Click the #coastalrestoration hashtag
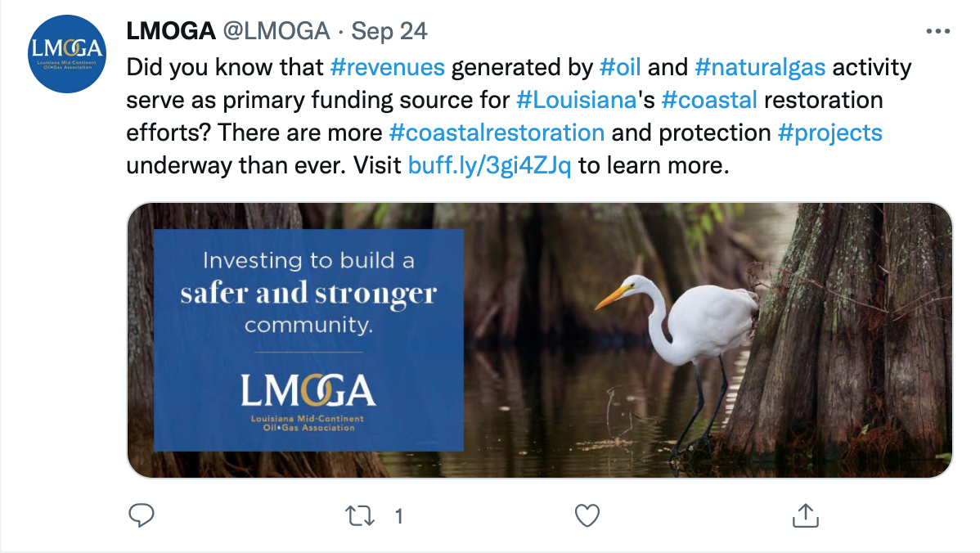This screenshot has height=553, width=980. click(x=497, y=133)
